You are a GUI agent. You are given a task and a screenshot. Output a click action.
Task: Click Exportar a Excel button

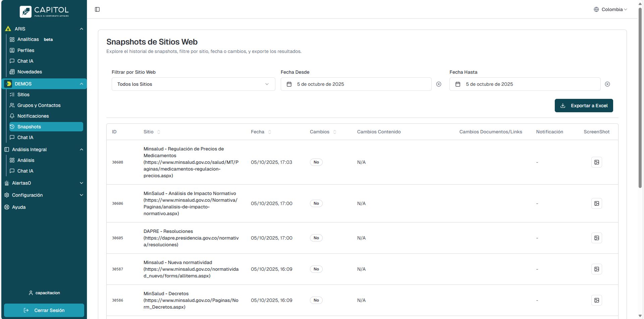584,106
